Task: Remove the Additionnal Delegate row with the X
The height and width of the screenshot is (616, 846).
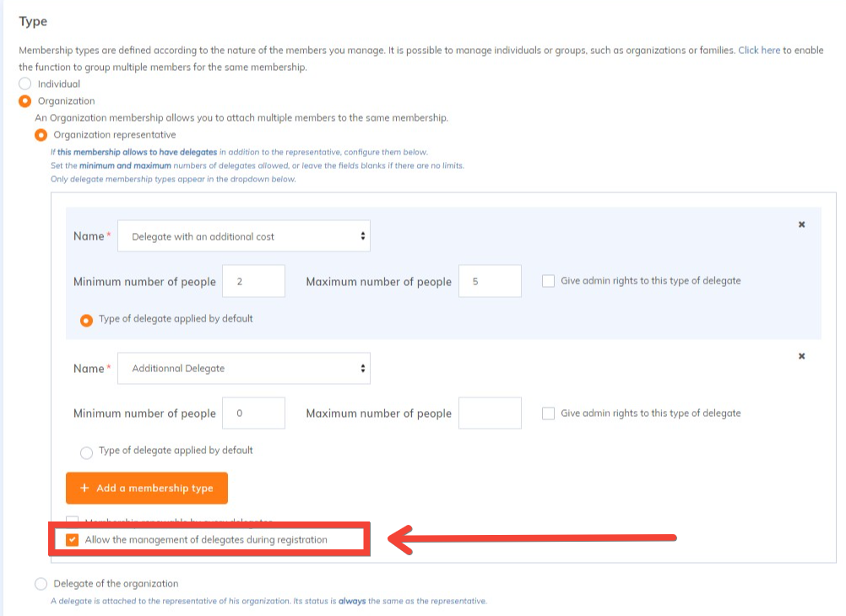Action: tap(801, 356)
